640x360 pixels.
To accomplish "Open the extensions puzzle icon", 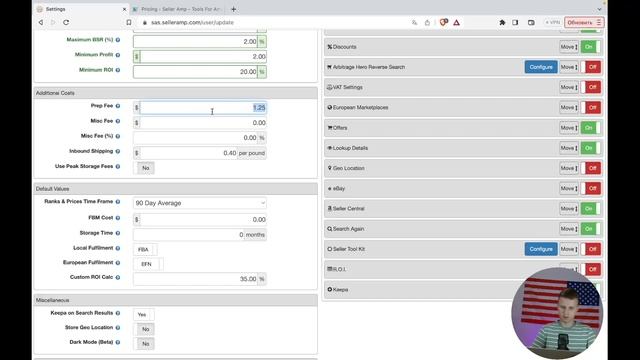I will [x=502, y=22].
